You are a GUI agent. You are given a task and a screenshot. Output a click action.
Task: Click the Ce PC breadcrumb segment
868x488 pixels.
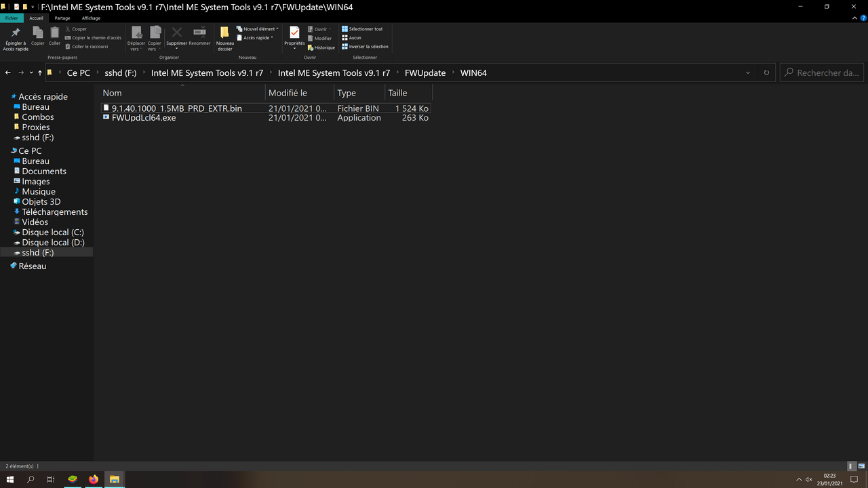click(x=79, y=73)
